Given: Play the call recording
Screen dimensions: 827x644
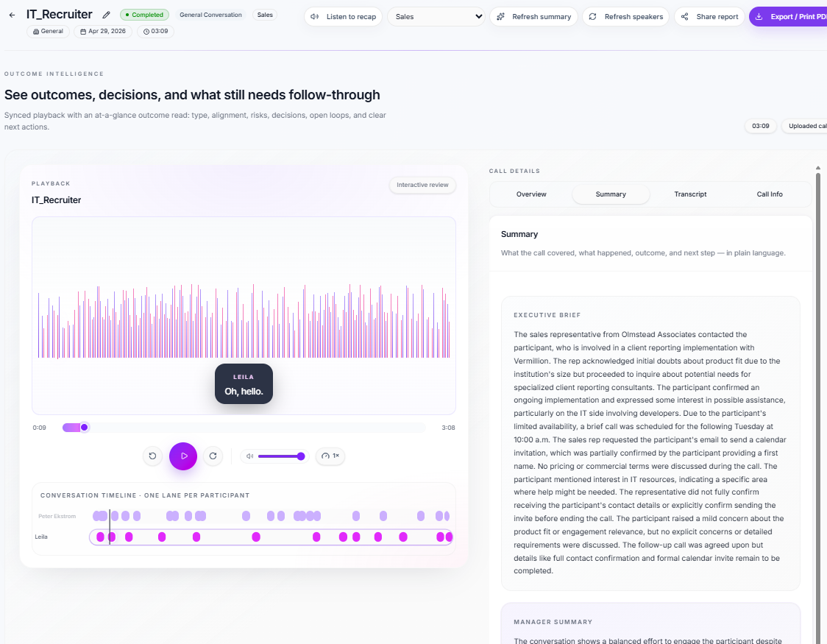Looking at the screenshot, I should point(183,456).
